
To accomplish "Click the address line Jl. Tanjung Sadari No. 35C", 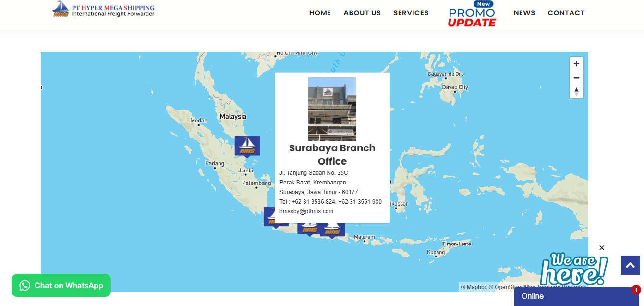I will pos(314,173).
